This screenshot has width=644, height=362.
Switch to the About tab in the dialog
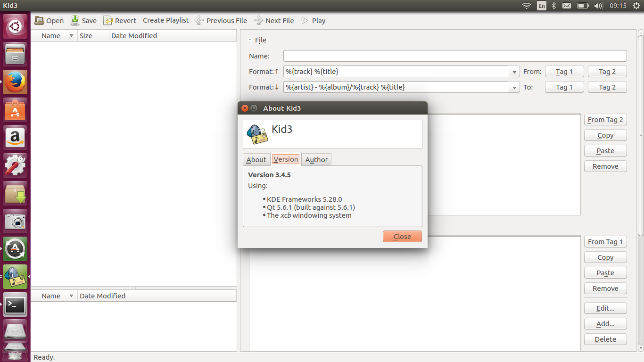pos(256,160)
